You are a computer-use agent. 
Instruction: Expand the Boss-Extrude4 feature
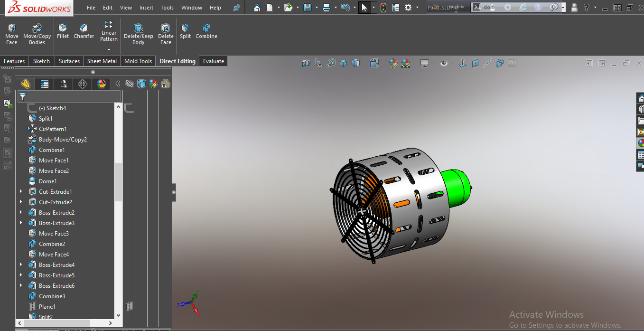tap(20, 265)
